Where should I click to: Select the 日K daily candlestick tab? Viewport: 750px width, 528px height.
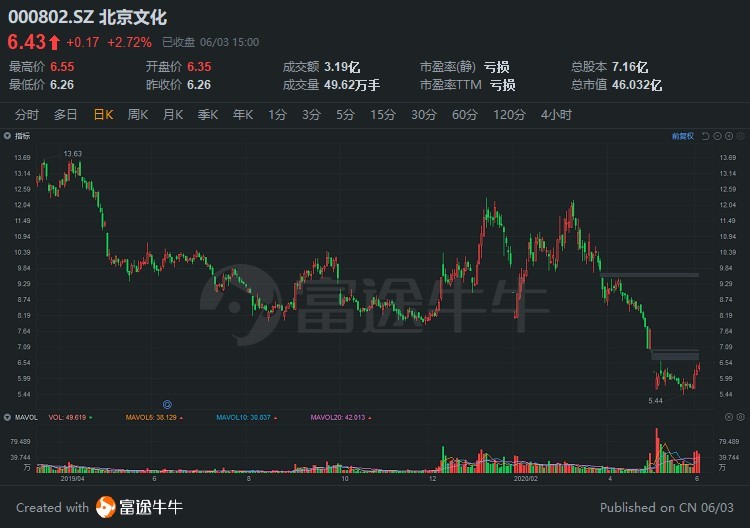click(103, 115)
